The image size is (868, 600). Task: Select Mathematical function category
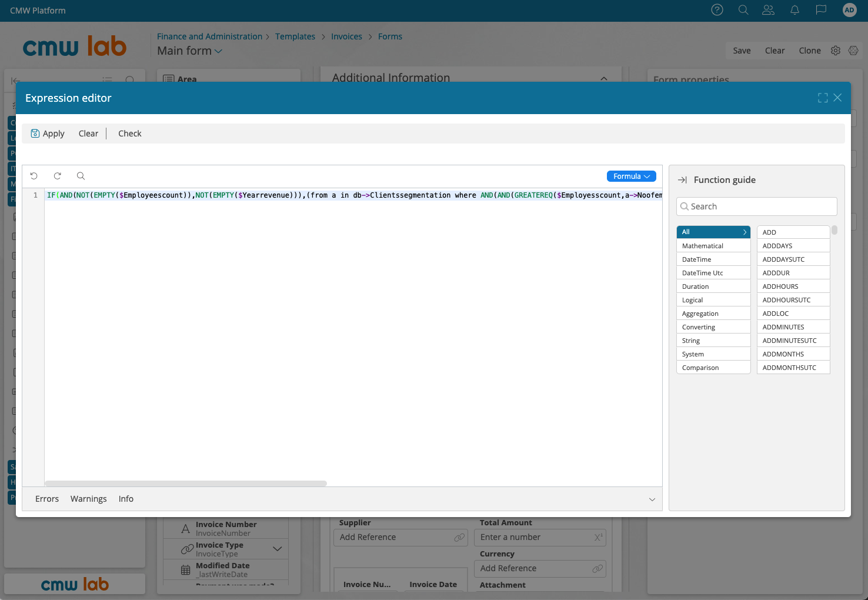click(713, 246)
